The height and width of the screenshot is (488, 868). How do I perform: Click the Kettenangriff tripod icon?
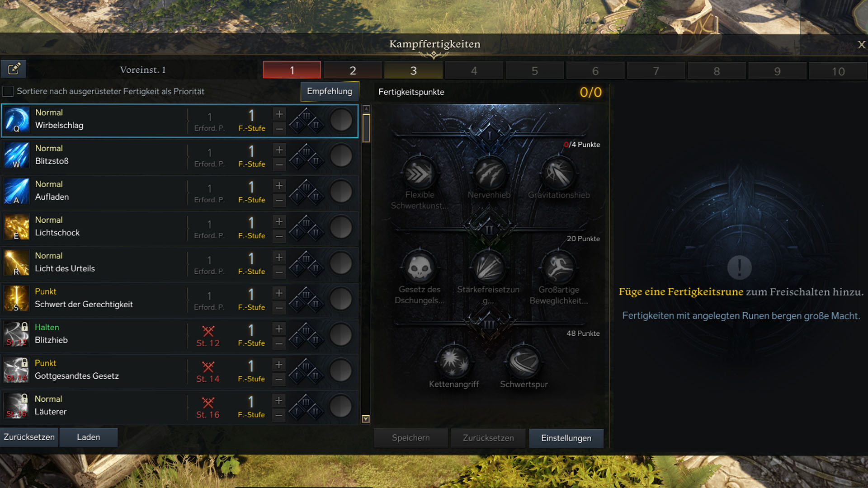point(454,362)
